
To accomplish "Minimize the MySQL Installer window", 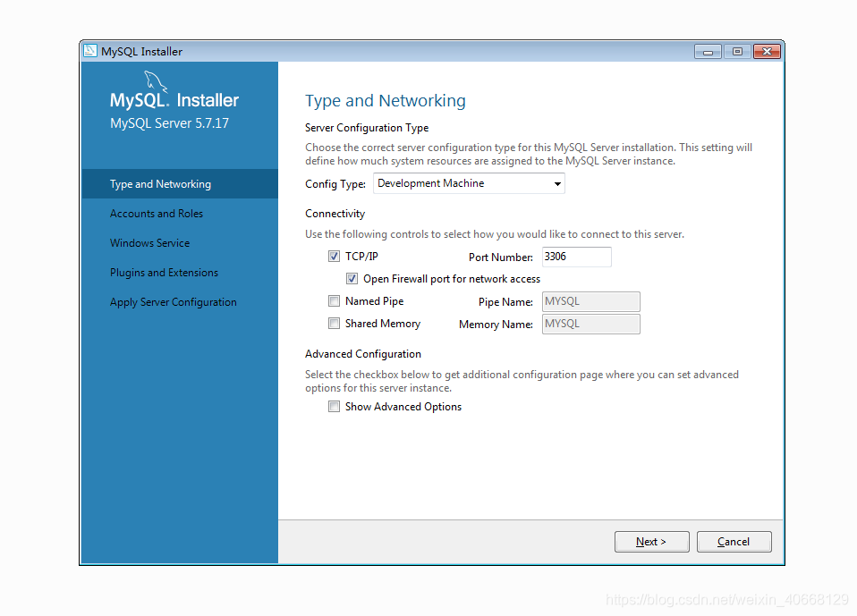I will tap(708, 51).
